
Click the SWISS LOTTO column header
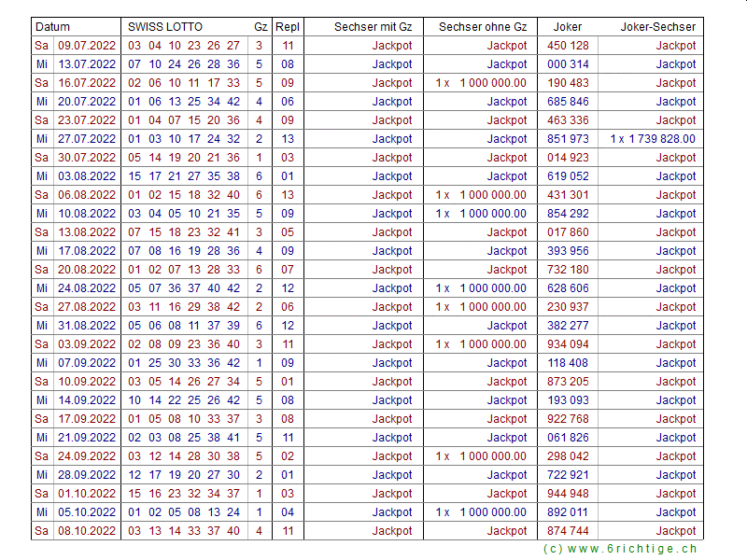(165, 27)
